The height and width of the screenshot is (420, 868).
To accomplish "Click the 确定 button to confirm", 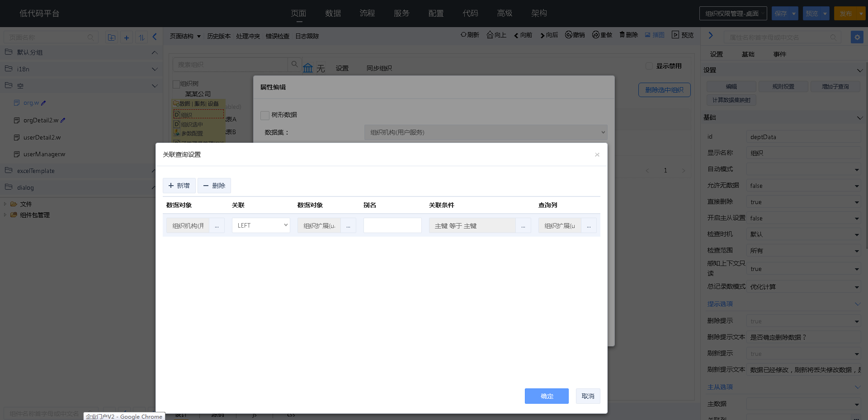I will pyautogui.click(x=547, y=396).
